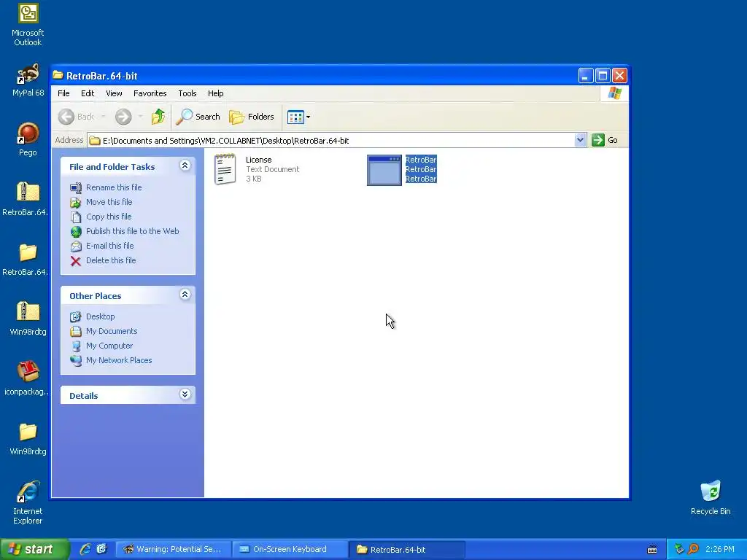The width and height of the screenshot is (747, 560).
Task: Collapse the Other Places panel
Action: (x=185, y=295)
